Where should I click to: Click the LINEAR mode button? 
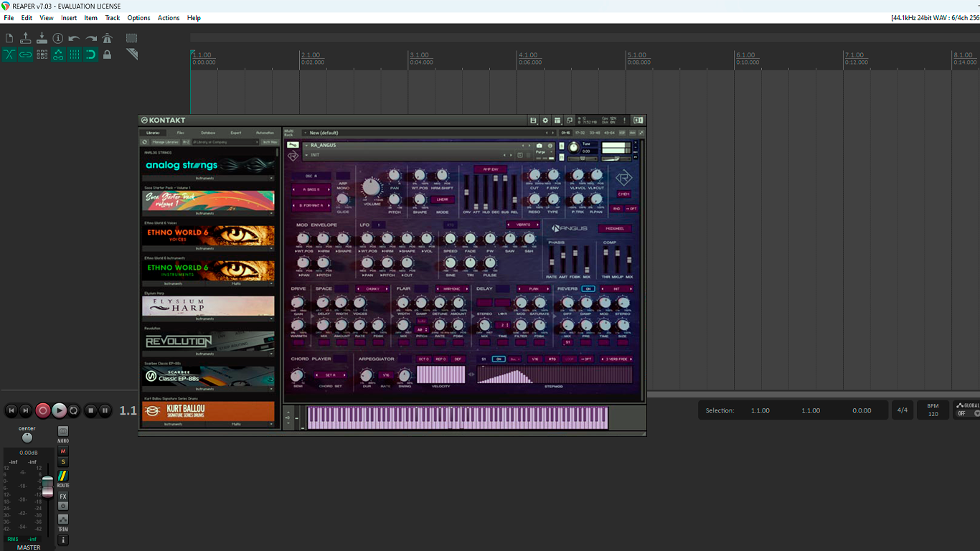(442, 199)
